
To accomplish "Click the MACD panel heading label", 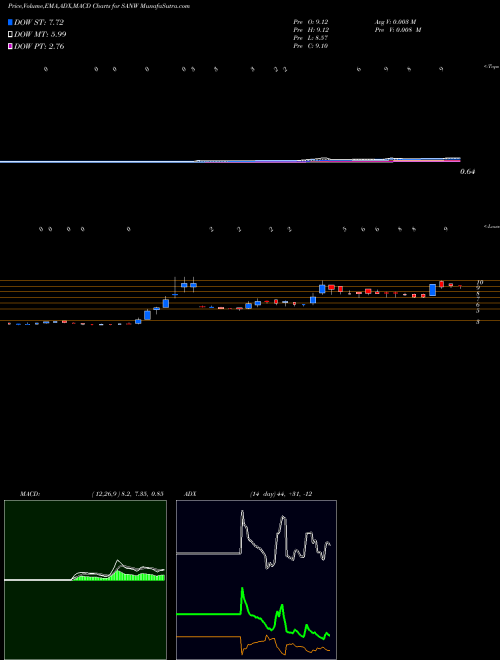I will [x=29, y=494].
